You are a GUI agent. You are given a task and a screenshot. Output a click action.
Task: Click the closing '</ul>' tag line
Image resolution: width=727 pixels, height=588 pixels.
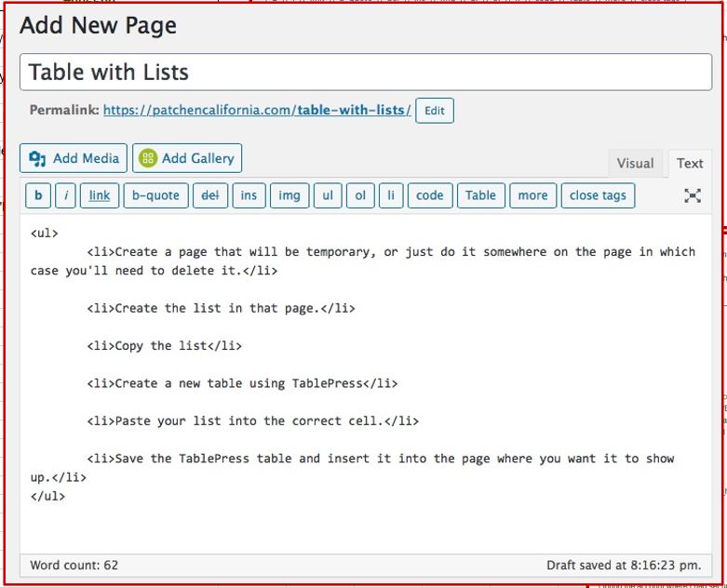click(x=47, y=496)
